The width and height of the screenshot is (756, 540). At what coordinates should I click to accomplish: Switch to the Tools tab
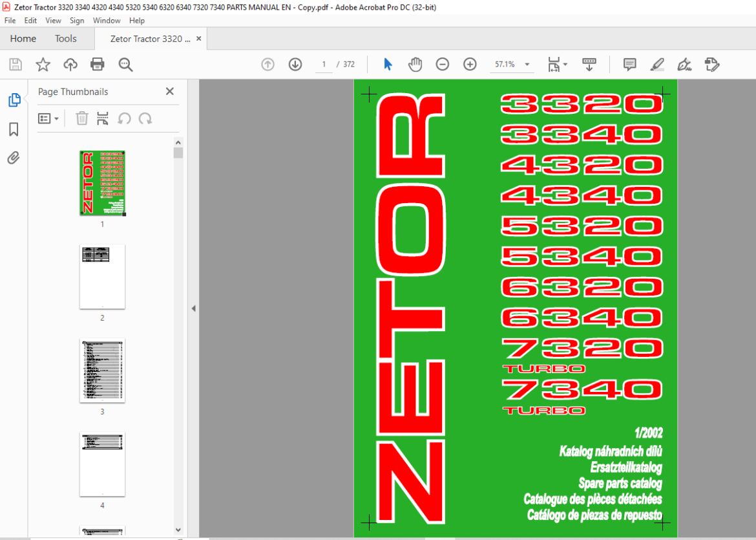coord(65,39)
